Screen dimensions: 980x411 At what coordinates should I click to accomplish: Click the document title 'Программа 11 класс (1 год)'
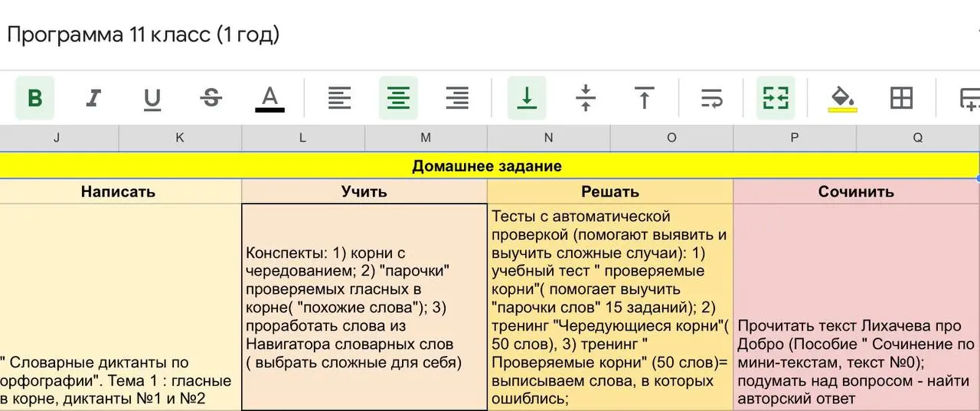point(143,34)
